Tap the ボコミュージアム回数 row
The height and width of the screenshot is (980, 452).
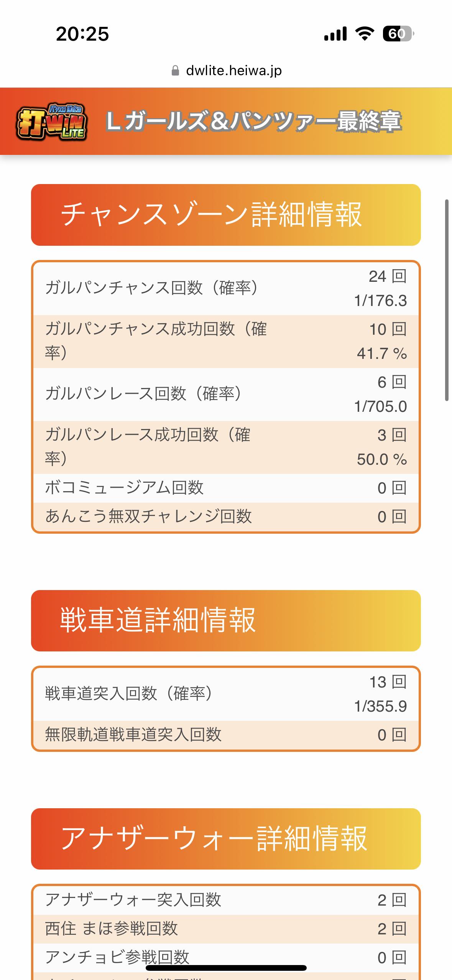pyautogui.click(x=226, y=488)
